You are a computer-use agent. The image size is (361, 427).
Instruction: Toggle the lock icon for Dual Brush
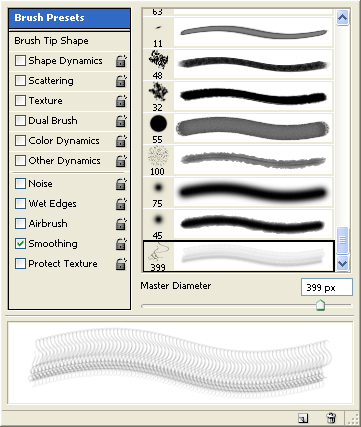pyautogui.click(x=121, y=121)
